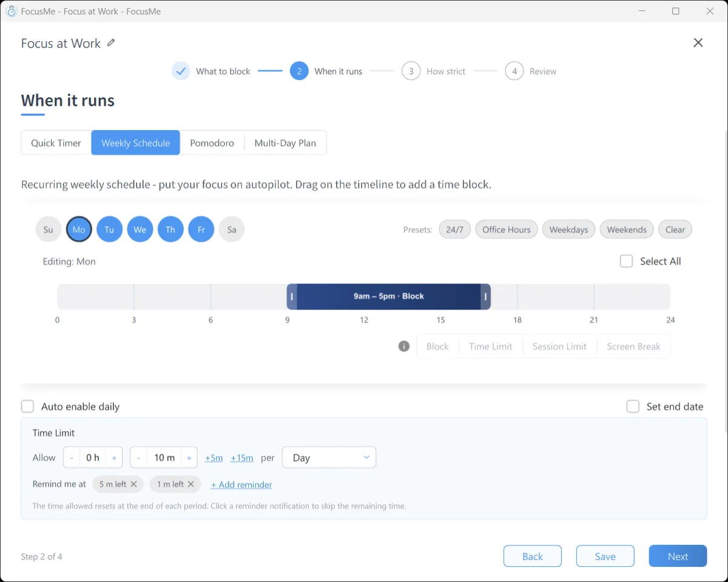728x582 pixels.
Task: Apply the Office Hours preset
Action: [507, 230]
